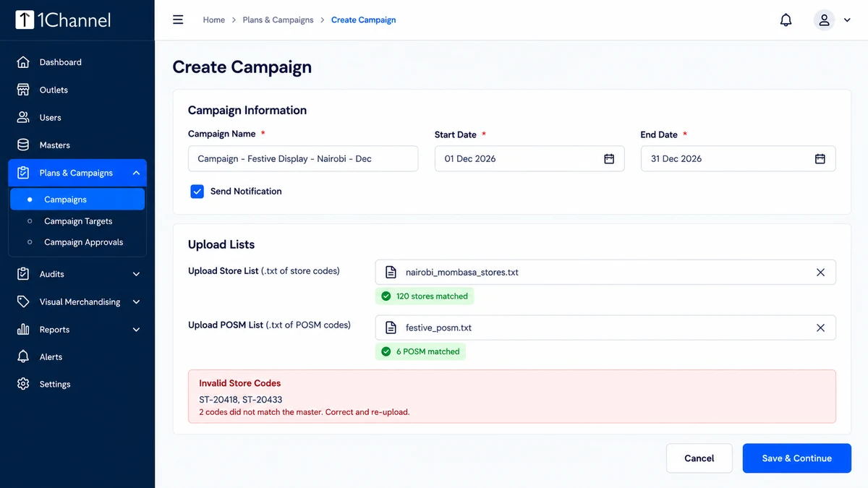
Task: Uncheck the Send Notification checkbox
Action: click(197, 192)
